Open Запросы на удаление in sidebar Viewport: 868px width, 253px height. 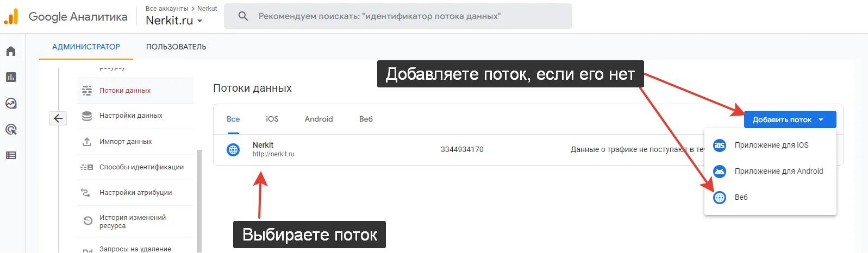[135, 249]
